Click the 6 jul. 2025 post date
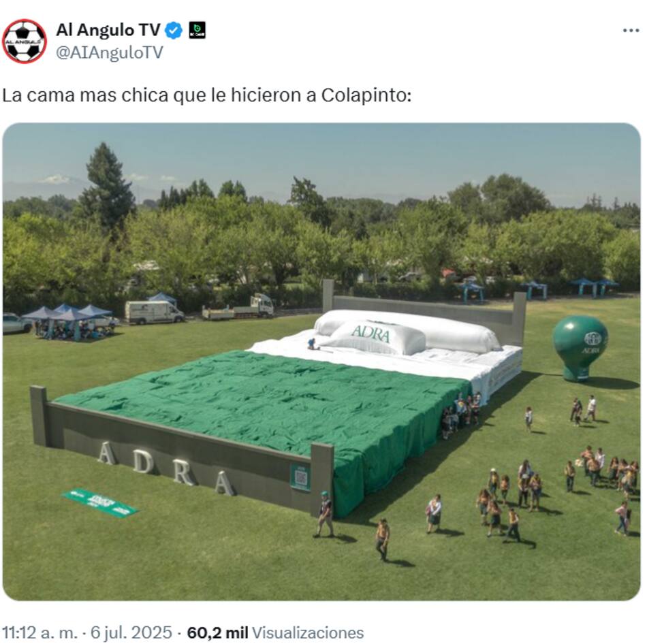 click(x=131, y=632)
